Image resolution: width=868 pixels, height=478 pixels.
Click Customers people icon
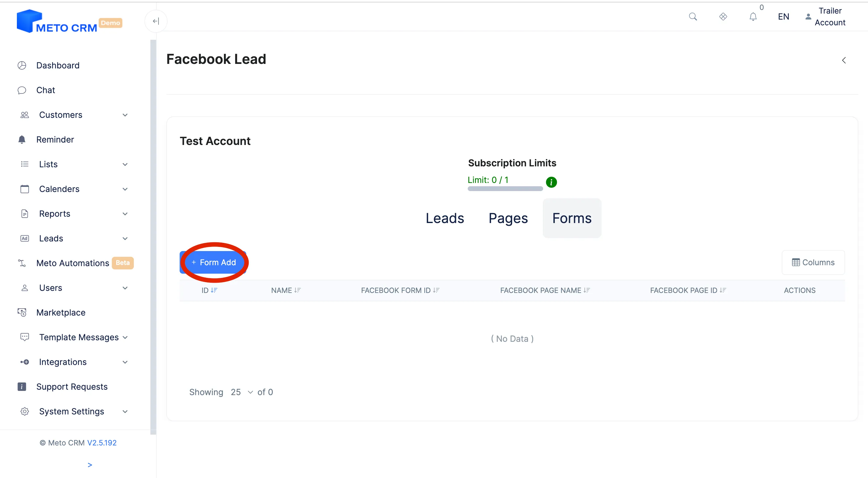click(x=25, y=115)
